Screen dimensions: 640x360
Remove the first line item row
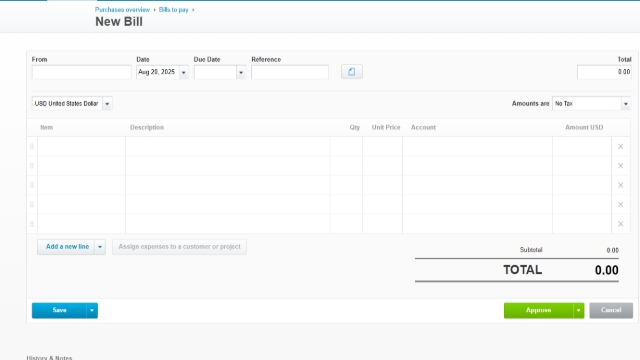(x=620, y=146)
